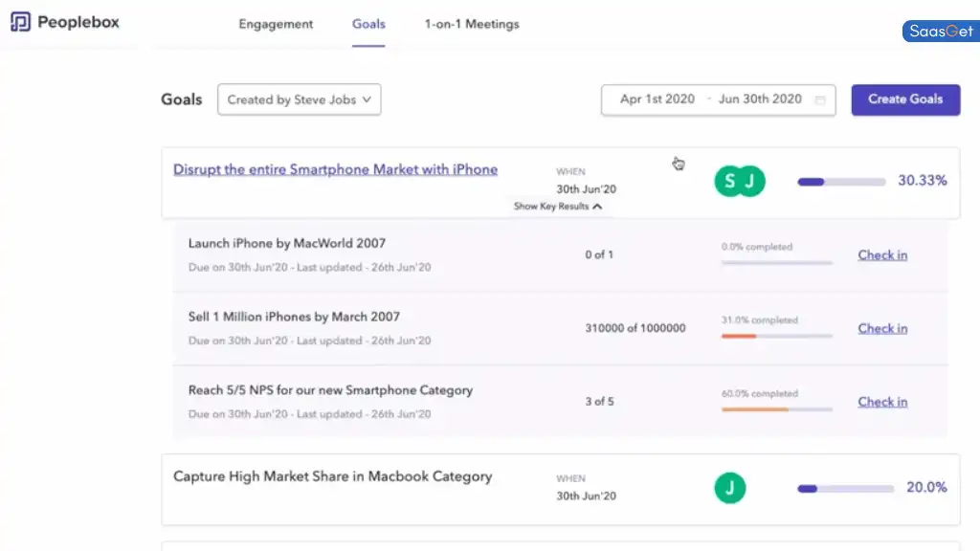Click the Jun 30th 2020 end date
This screenshot has height=551, width=980.
click(760, 99)
